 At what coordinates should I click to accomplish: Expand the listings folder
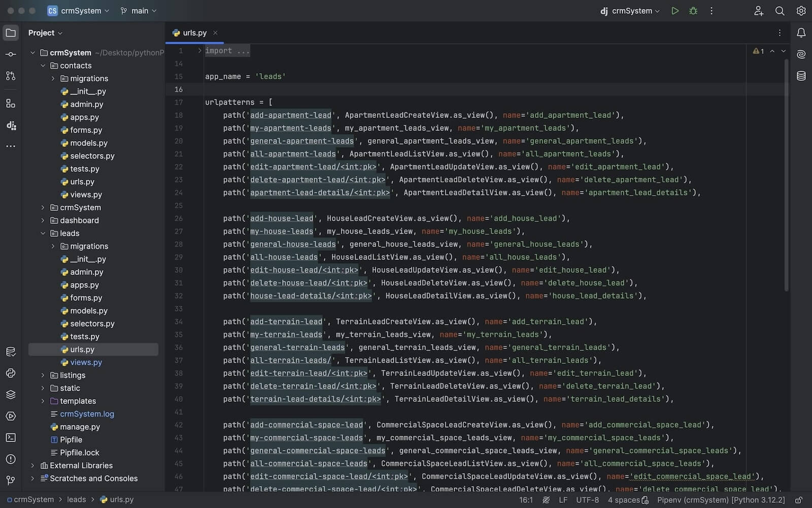point(43,375)
